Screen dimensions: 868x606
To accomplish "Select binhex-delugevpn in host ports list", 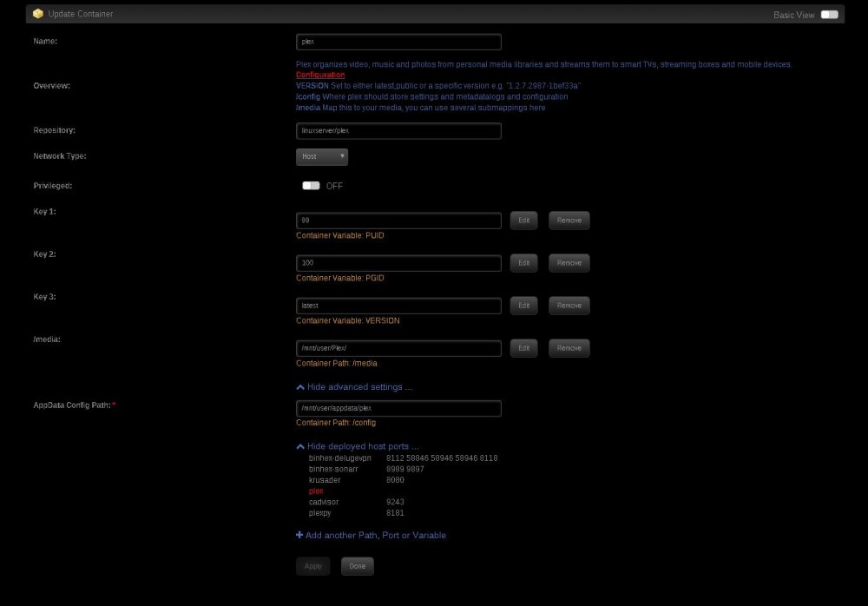I will click(x=340, y=458).
